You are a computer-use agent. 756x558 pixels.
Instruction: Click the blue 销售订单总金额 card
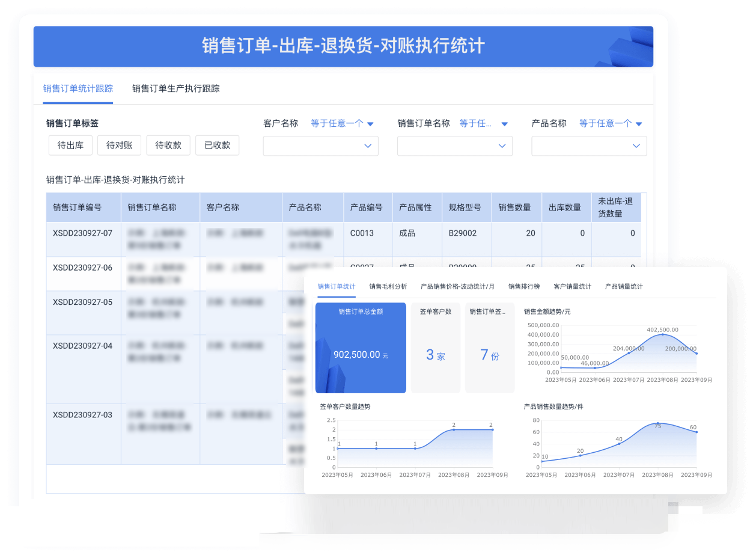(361, 348)
